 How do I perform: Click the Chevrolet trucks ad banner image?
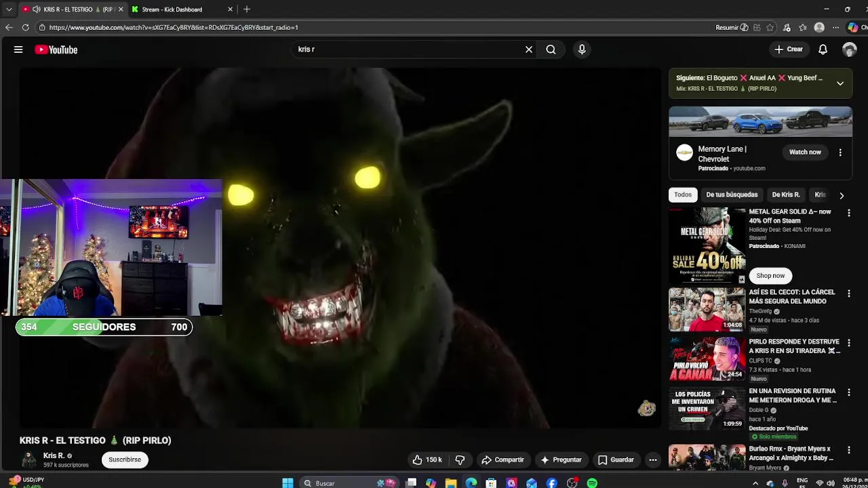click(x=760, y=122)
